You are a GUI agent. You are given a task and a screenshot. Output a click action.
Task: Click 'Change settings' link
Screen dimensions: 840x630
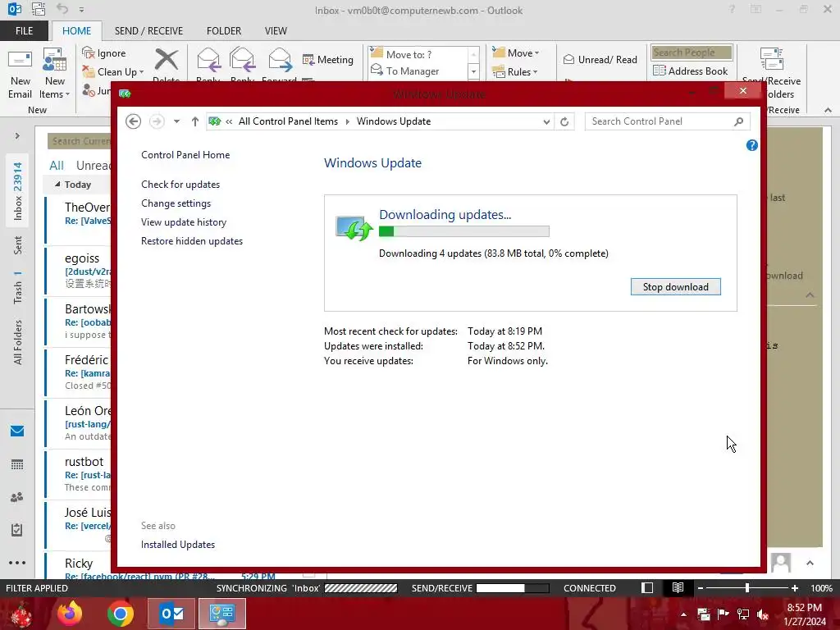pos(176,203)
